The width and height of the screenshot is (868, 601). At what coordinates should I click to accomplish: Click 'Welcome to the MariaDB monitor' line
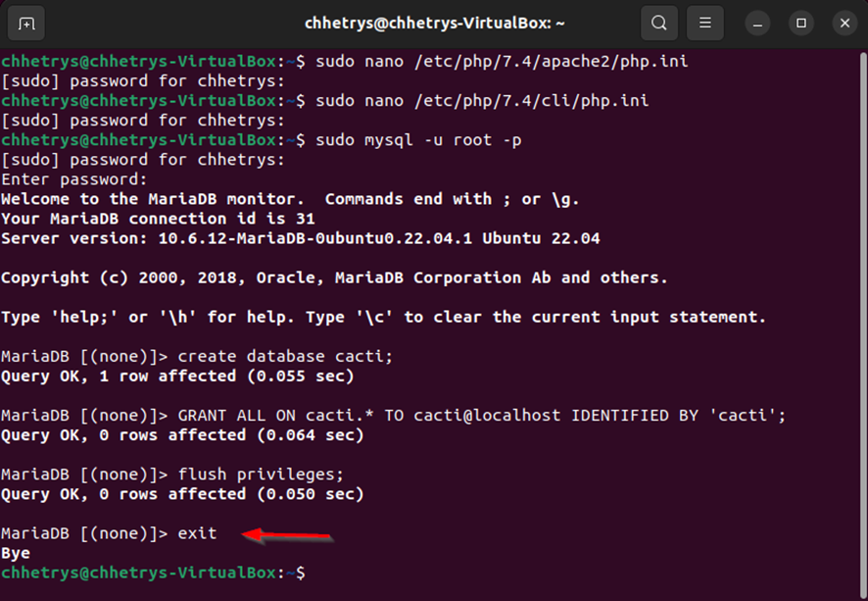[x=290, y=199]
